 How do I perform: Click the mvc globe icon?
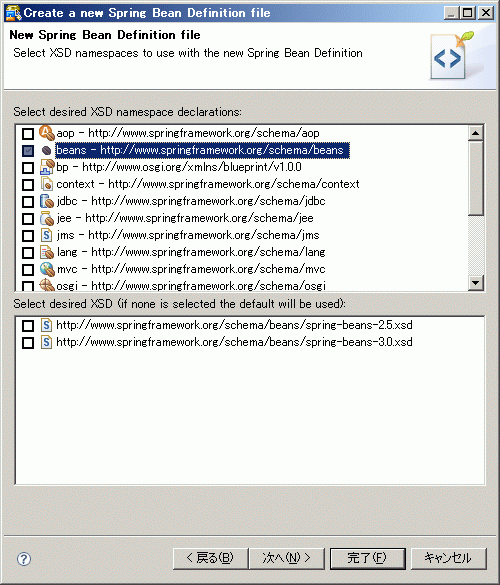pyautogui.click(x=47, y=269)
